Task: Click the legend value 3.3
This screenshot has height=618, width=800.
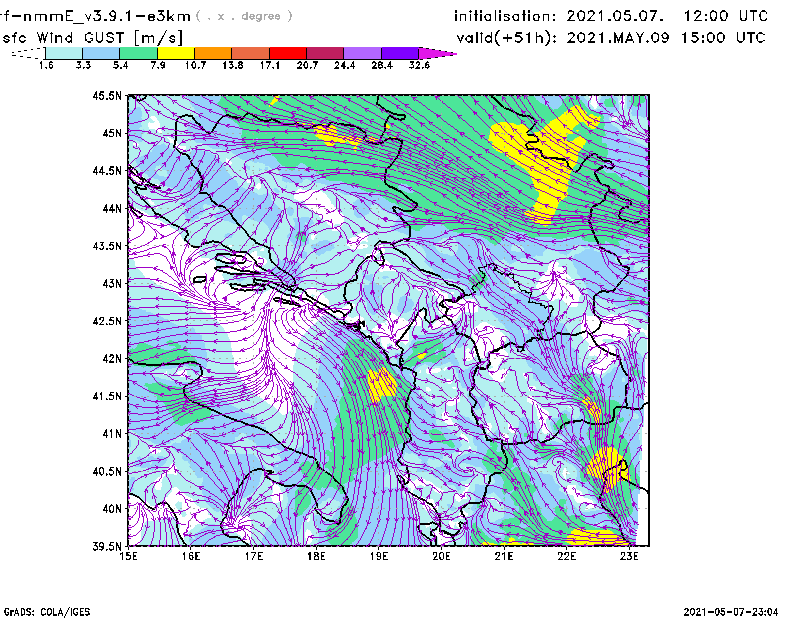Action: [83, 65]
